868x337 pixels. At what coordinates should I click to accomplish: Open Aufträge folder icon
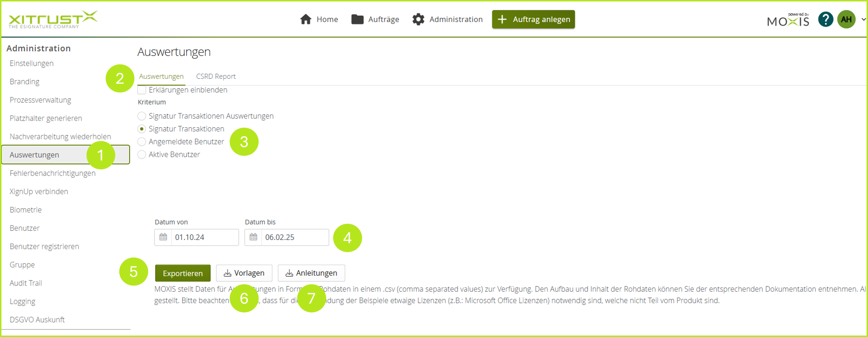tap(357, 19)
